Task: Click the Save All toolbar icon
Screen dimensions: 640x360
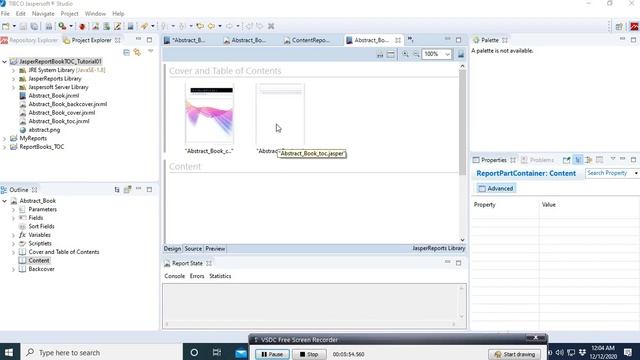Action: point(34,26)
